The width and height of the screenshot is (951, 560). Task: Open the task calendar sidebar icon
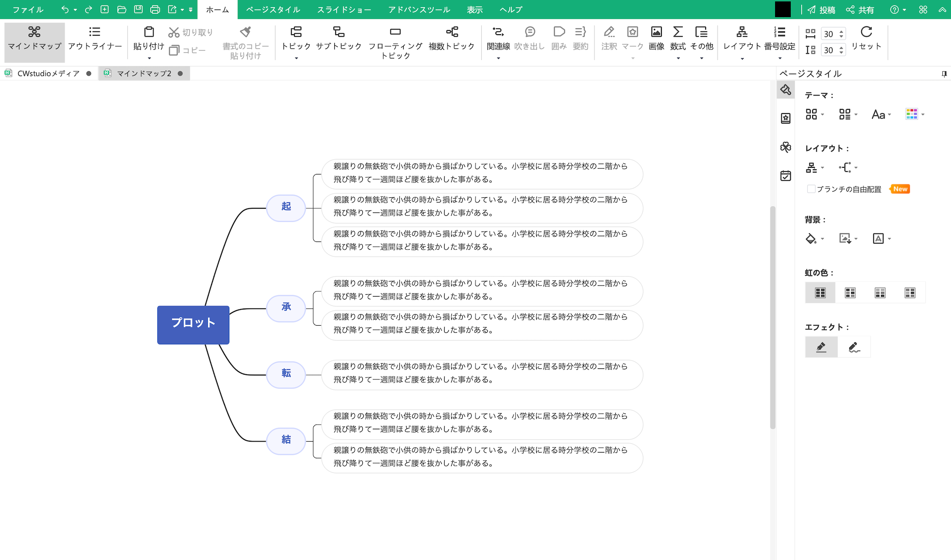[786, 176]
